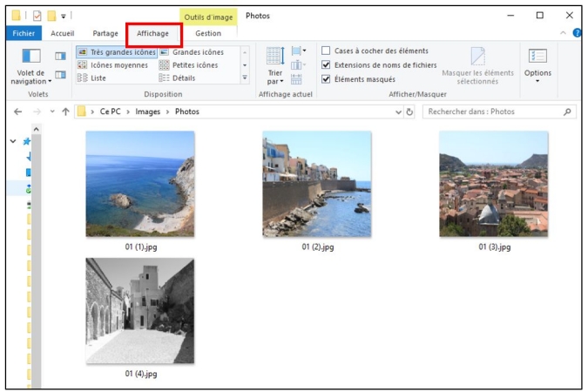The height and width of the screenshot is (392, 588).
Task: Select Très grandes icônes layout
Action: tap(116, 52)
